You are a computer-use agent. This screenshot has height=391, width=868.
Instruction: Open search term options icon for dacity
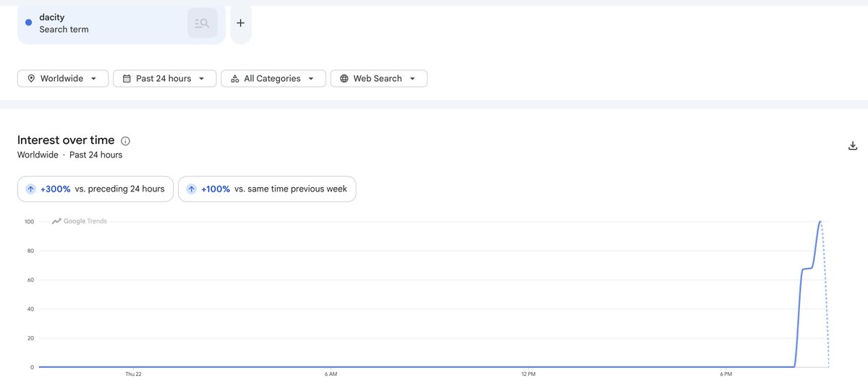(x=203, y=23)
